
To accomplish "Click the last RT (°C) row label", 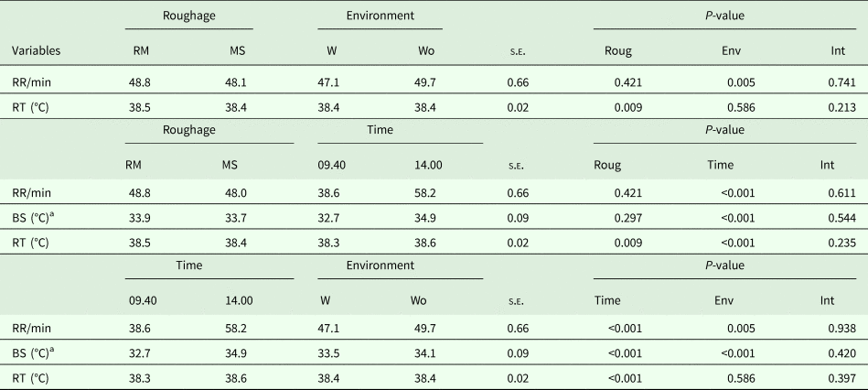I will tap(32, 377).
